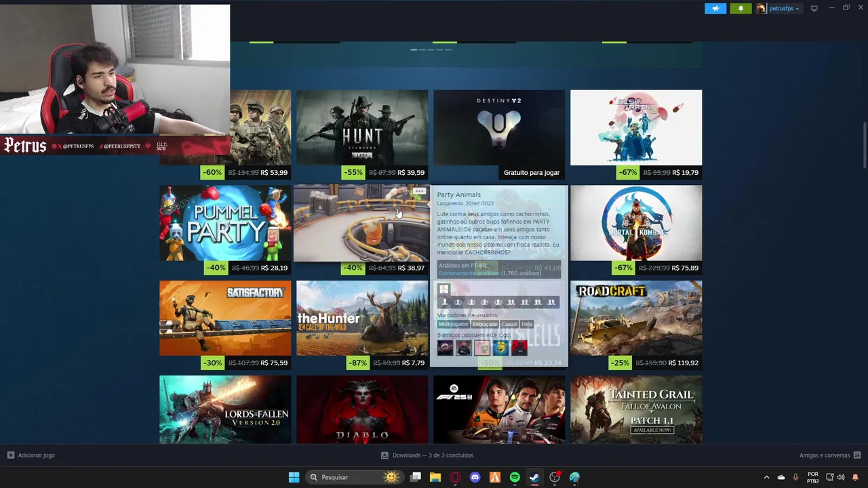Open the RoadCraft game capsule
This screenshot has width=868, height=488.
(x=636, y=319)
